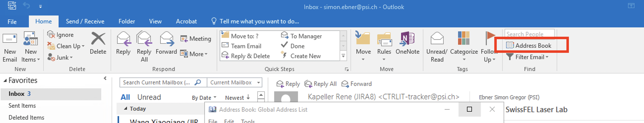The width and height of the screenshot is (644, 123).
Task: Toggle Unread/Read status
Action: [x=437, y=47]
